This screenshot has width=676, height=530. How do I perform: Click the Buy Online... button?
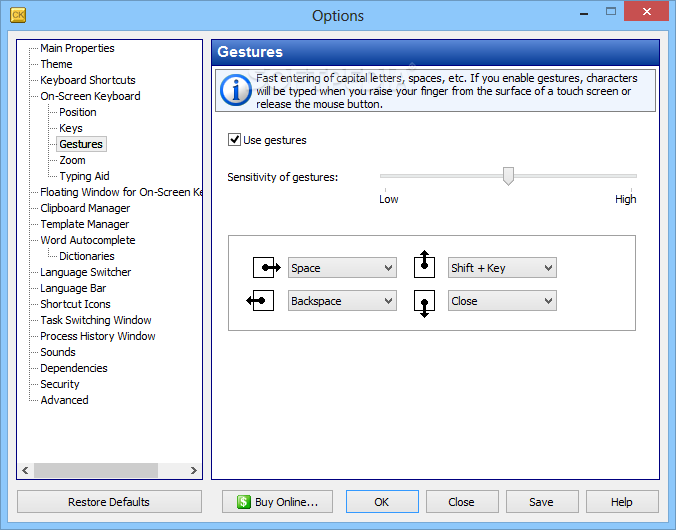(x=277, y=502)
